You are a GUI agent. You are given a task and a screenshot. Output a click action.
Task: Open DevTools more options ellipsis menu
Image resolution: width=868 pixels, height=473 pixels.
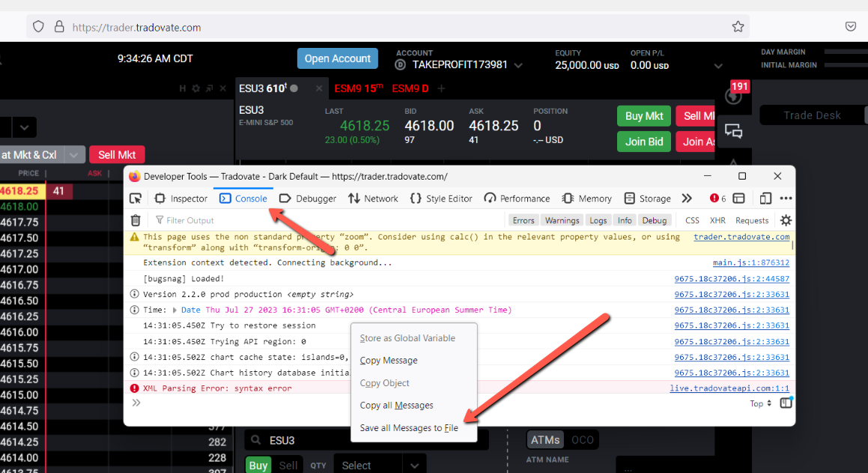tap(786, 198)
